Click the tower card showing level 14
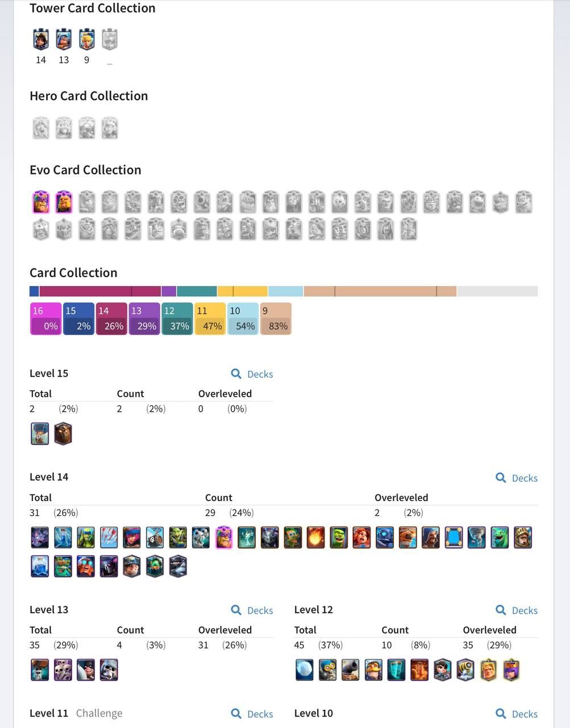This screenshot has height=728, width=570. [x=41, y=40]
